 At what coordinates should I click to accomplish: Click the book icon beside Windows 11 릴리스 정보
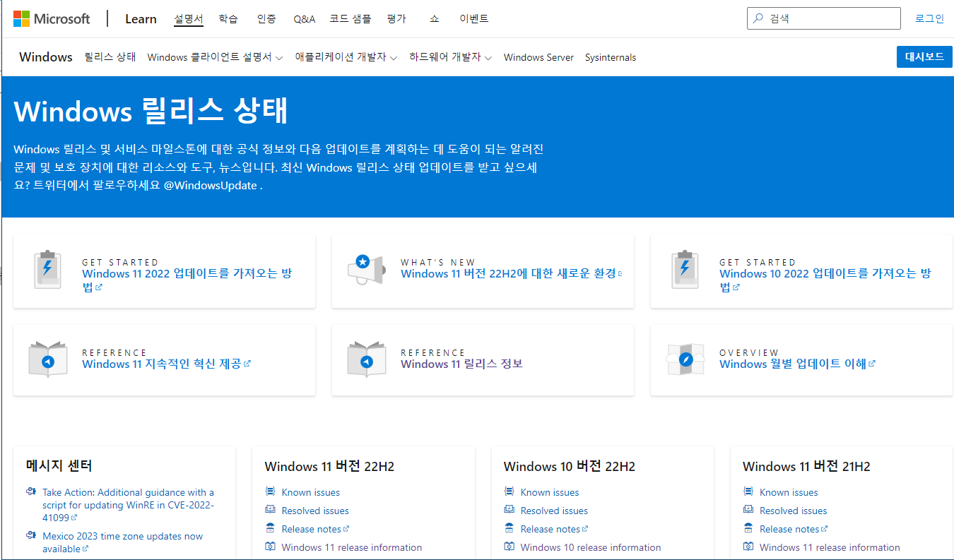pos(367,359)
